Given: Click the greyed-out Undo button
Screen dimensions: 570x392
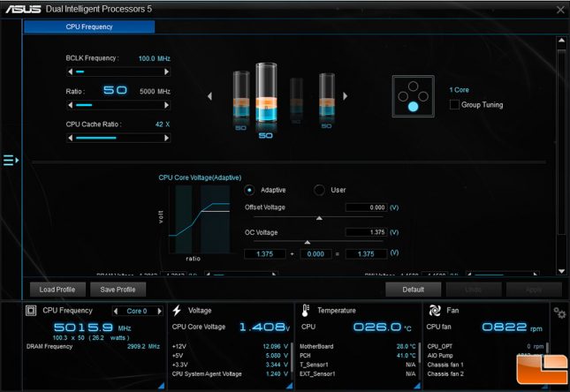Looking at the screenshot, I should (474, 290).
